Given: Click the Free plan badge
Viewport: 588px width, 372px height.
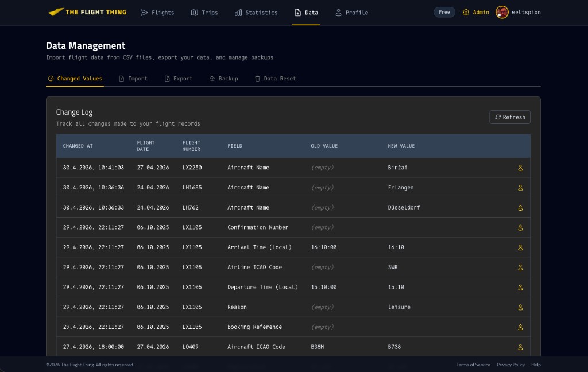Looking at the screenshot, I should tap(444, 13).
